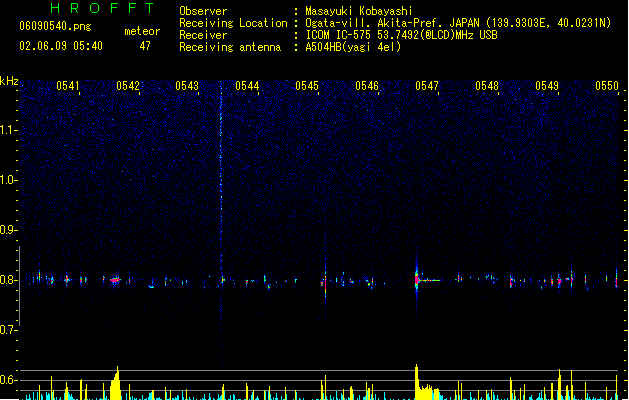Click the red echo burst near 0542
Viewport: 629px width, 400px height.
[x=116, y=280]
